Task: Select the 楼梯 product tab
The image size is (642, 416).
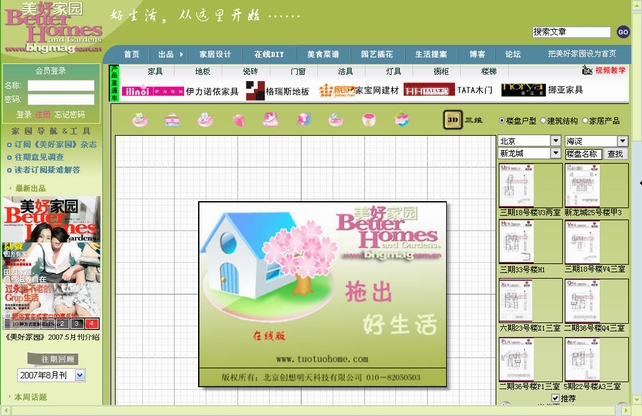Action: (x=489, y=71)
